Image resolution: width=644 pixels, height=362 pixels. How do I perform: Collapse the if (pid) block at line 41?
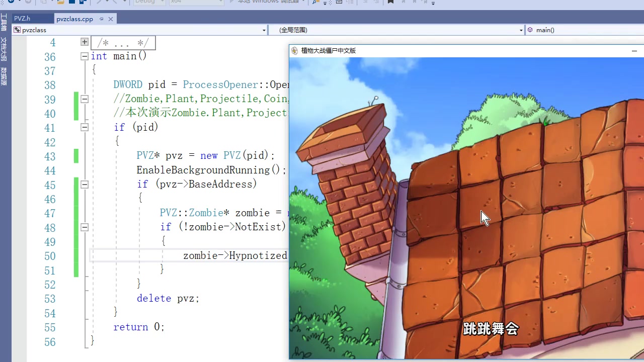coord(85,128)
